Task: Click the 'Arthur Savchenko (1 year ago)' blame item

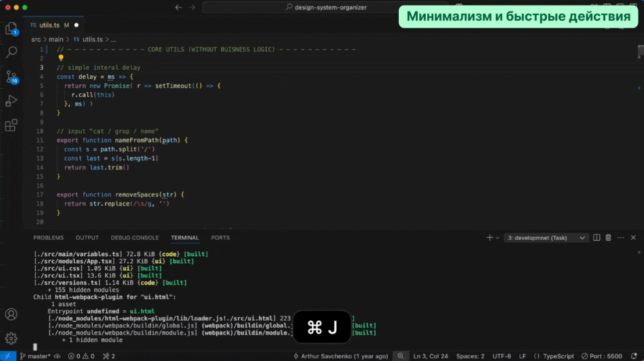Action: click(340, 356)
